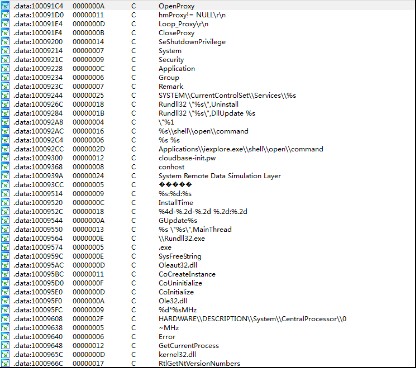The width and height of the screenshot is (416, 368).
Task: Click the \"%1 string entry
Action: coord(166,122)
